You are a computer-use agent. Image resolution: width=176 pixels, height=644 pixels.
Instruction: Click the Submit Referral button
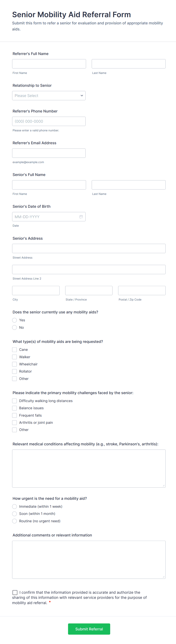[x=89, y=629]
